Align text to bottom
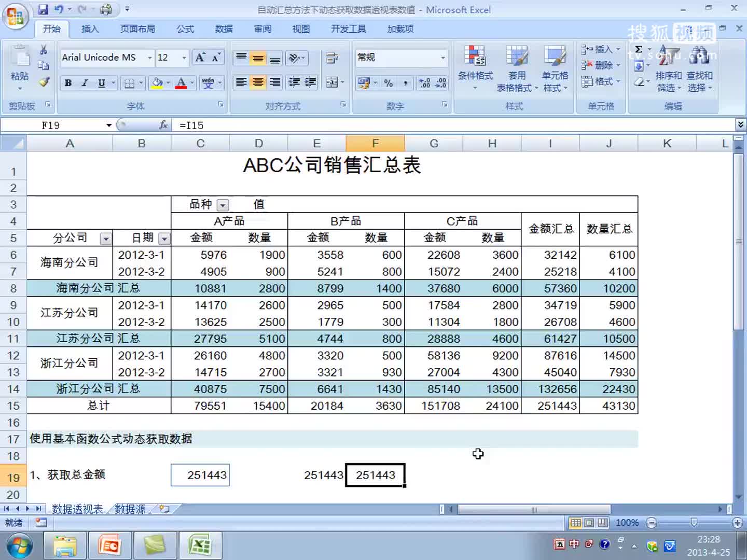This screenshot has height=560, width=747. (275, 58)
